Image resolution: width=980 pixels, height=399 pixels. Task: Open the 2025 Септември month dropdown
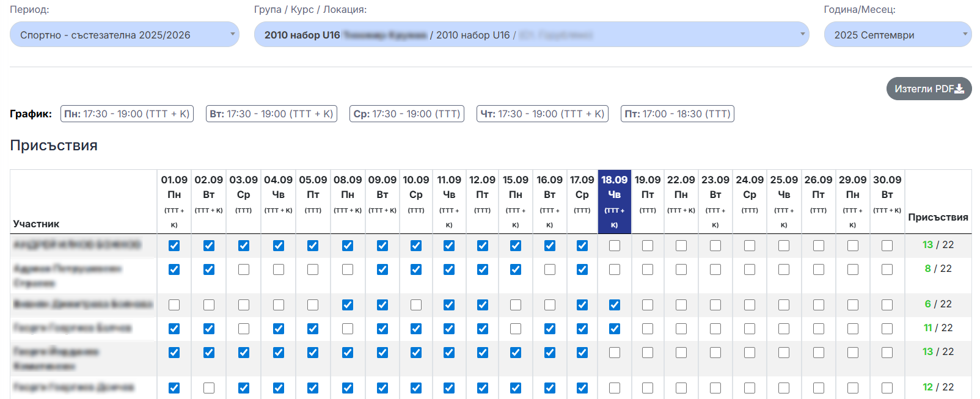[x=897, y=35]
